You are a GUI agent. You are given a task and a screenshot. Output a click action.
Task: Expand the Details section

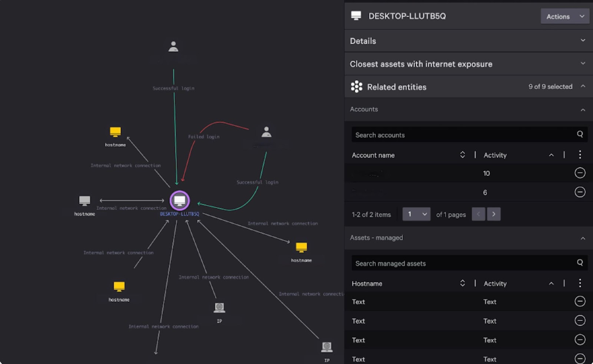coord(583,41)
